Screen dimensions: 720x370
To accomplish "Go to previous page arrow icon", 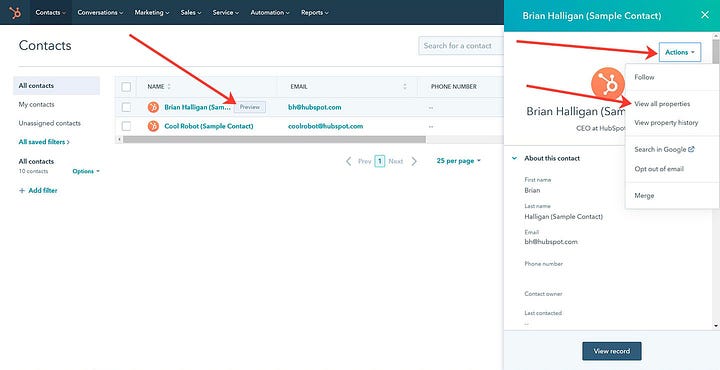I will click(x=349, y=161).
